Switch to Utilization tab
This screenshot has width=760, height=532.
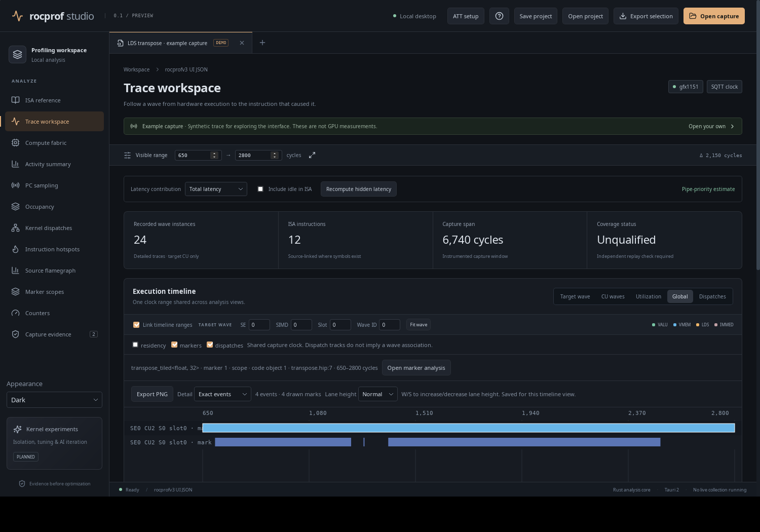(x=649, y=296)
